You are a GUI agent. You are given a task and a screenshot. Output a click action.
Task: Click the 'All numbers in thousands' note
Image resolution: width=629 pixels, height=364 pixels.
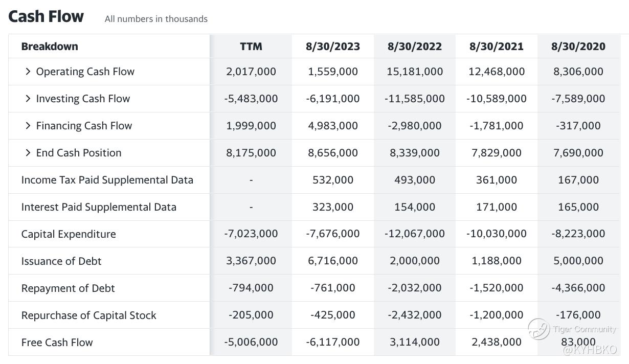tap(156, 19)
